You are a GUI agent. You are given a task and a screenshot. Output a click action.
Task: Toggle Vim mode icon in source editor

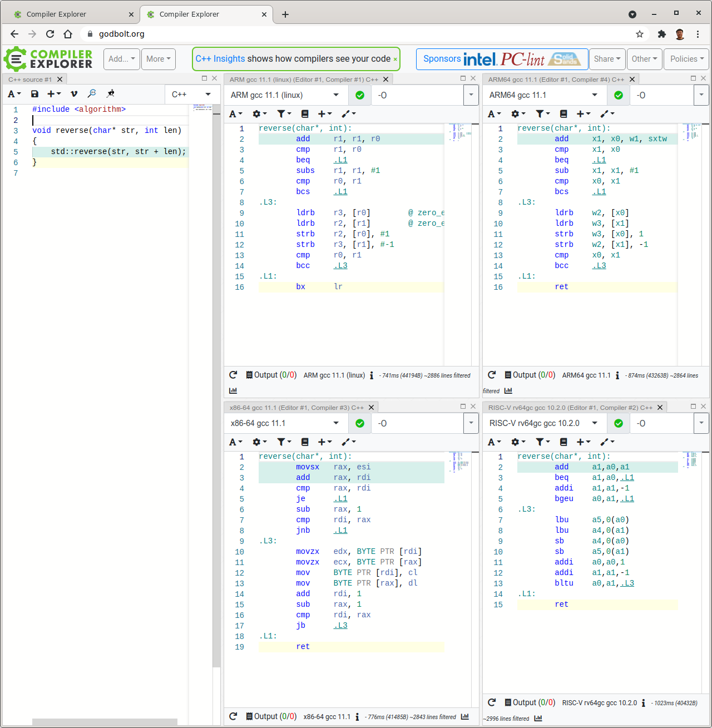click(x=74, y=94)
